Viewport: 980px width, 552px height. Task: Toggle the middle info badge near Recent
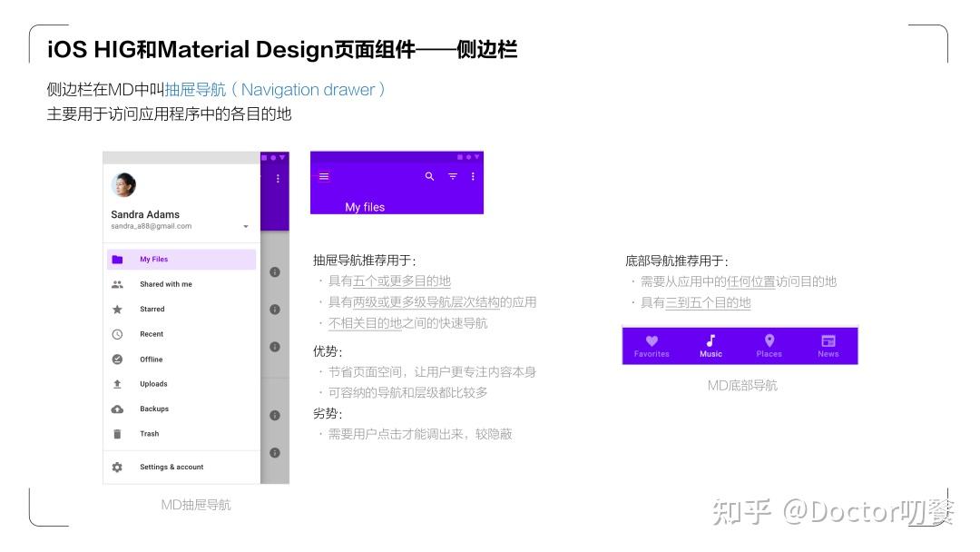tap(275, 345)
